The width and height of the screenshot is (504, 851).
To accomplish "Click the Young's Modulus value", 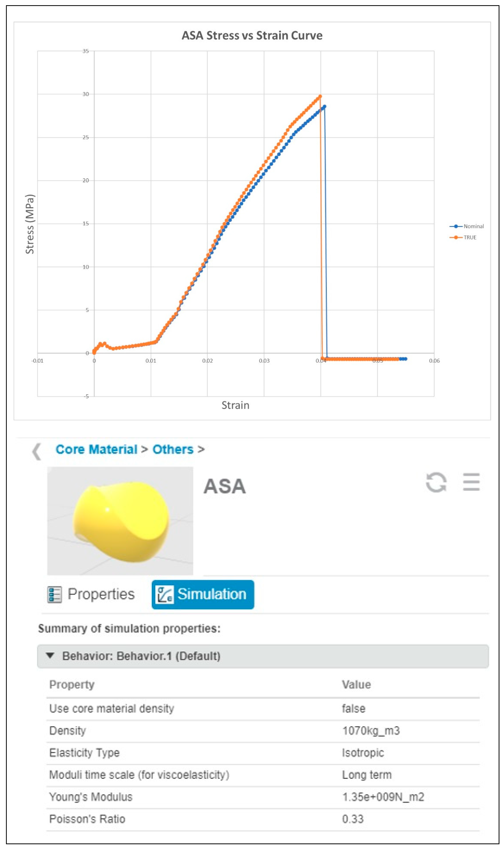I will pyautogui.click(x=383, y=797).
